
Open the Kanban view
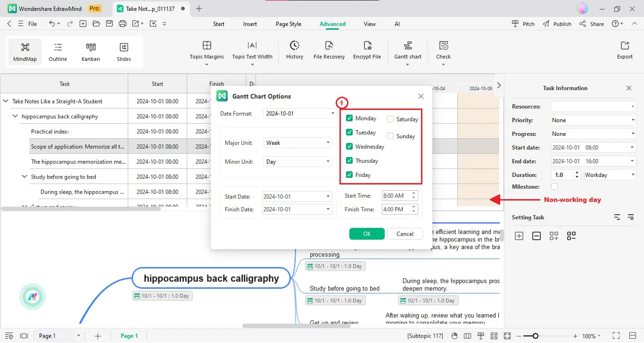click(91, 52)
